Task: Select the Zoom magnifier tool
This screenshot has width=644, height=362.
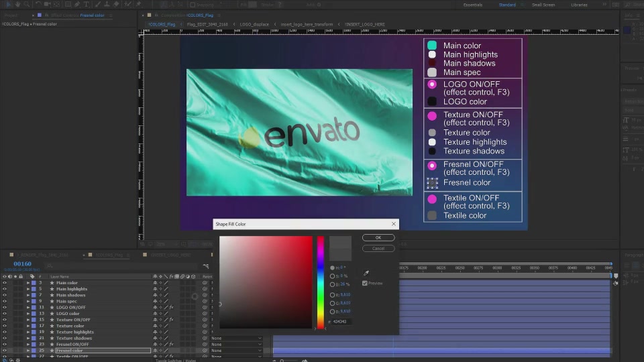Action: (x=27, y=4)
